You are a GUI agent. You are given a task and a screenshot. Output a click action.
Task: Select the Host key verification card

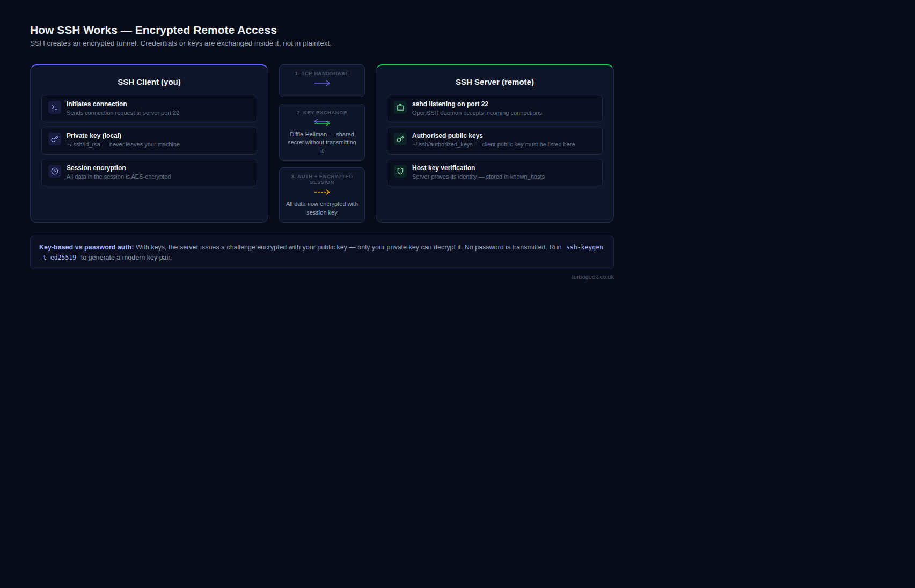[494, 172]
